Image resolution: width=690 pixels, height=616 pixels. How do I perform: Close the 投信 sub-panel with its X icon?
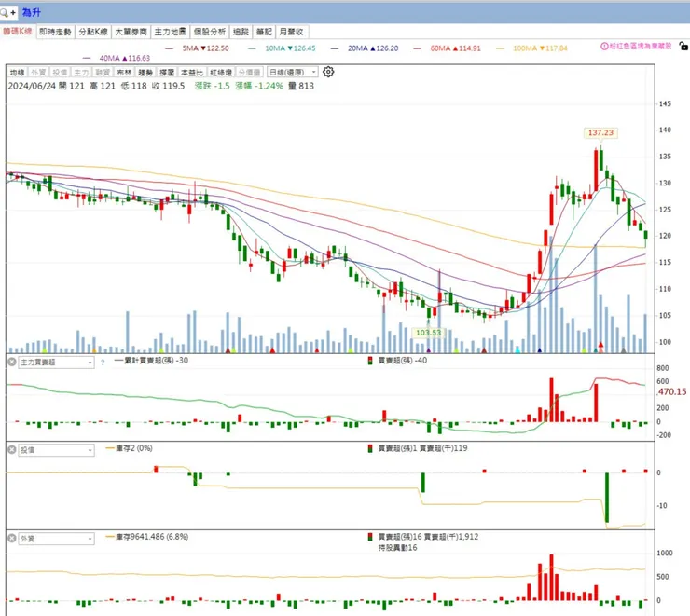(12, 450)
